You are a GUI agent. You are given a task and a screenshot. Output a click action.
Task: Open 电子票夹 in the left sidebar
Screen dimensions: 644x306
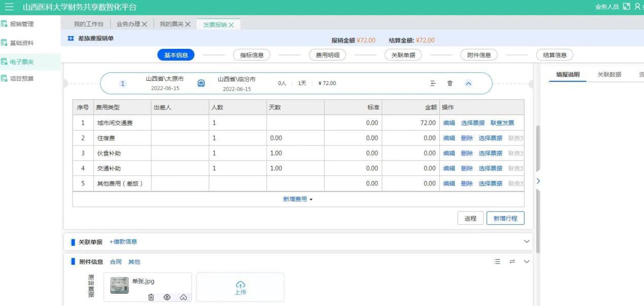click(x=22, y=62)
